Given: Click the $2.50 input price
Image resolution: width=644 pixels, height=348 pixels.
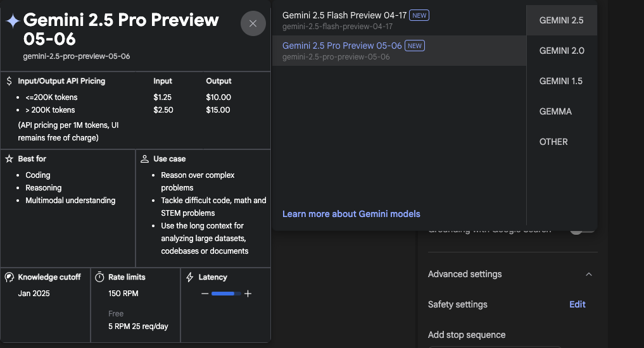Looking at the screenshot, I should pyautogui.click(x=163, y=110).
